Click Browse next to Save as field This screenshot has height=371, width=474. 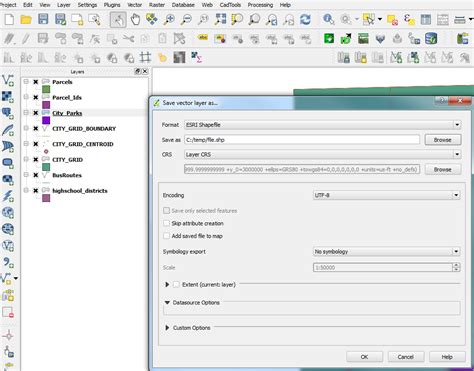(x=443, y=140)
